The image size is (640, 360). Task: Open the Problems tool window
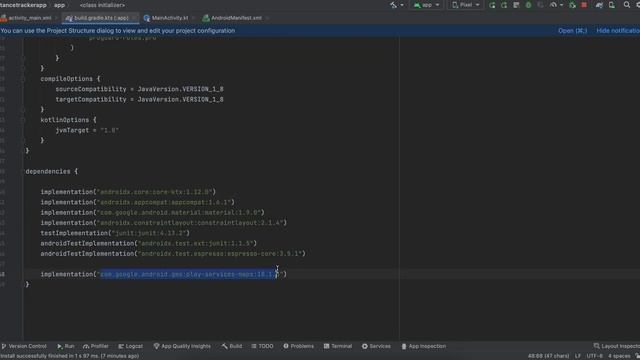(x=298, y=346)
